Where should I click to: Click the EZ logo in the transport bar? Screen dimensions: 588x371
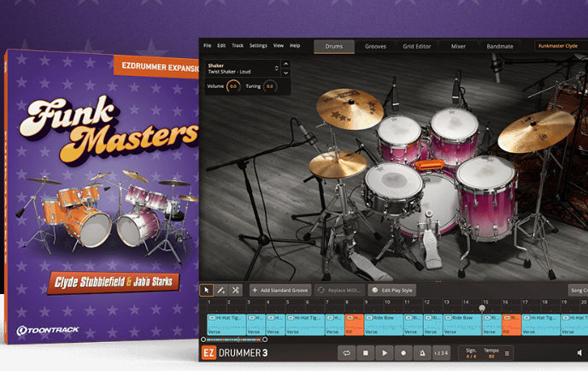pos(209,353)
